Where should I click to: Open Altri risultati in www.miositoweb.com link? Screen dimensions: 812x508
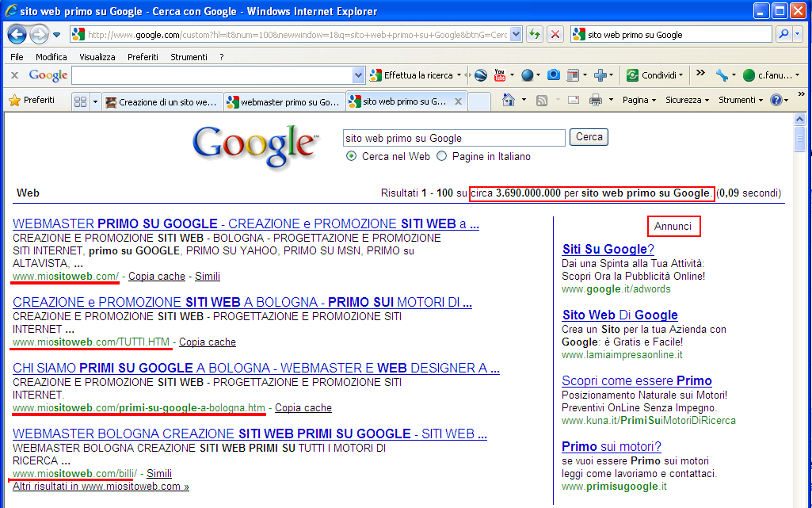(101, 487)
